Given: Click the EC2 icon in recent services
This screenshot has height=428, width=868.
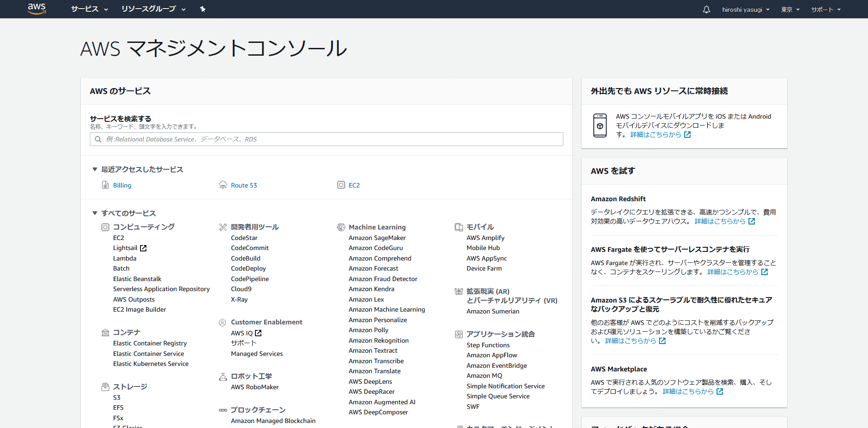Looking at the screenshot, I should [341, 185].
